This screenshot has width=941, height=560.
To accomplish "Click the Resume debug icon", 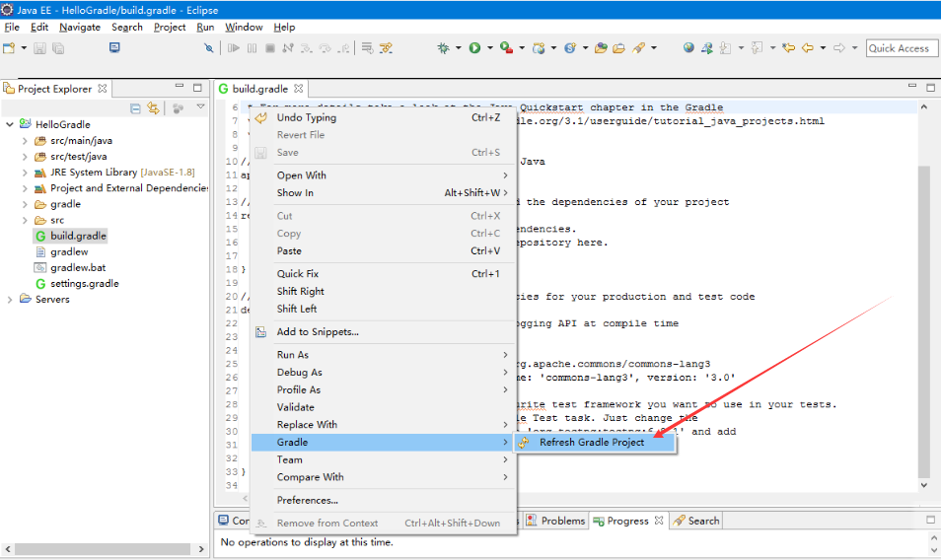I will [234, 48].
